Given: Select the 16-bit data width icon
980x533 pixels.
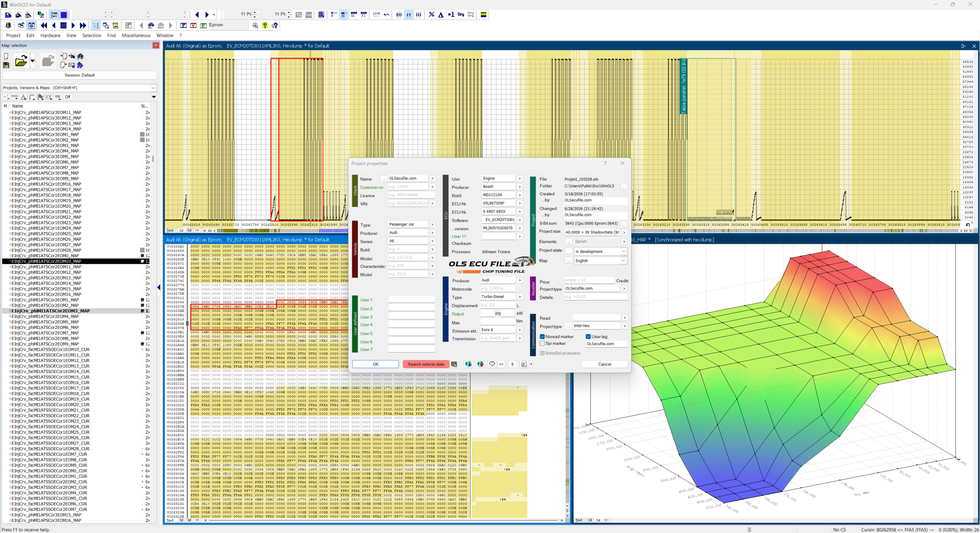Looking at the screenshot, I should (343, 15).
